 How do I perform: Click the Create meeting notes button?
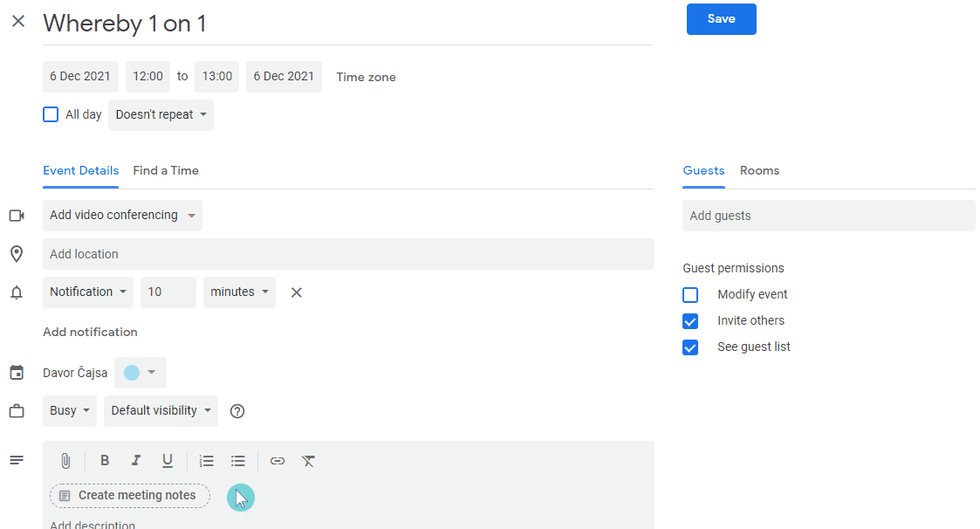pos(130,496)
